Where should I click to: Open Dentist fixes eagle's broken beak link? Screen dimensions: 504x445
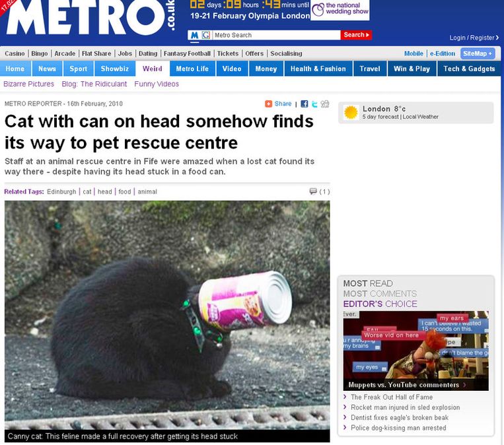click(x=399, y=417)
